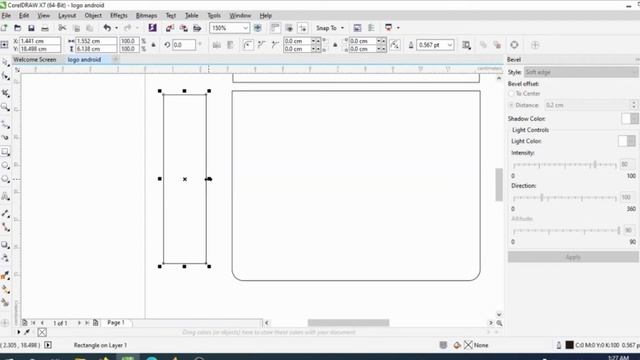This screenshot has width=640, height=360.
Task: Select the To Center radio option
Action: point(511,93)
